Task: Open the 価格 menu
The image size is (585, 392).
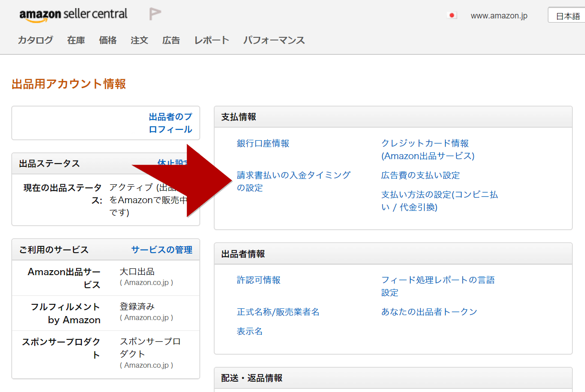Action: tap(108, 40)
